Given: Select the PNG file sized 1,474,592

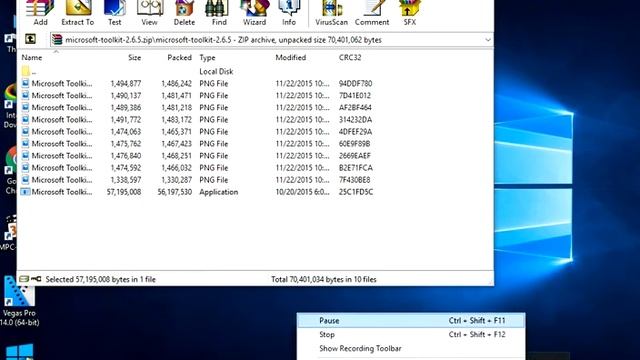Looking at the screenshot, I should coord(197,168).
